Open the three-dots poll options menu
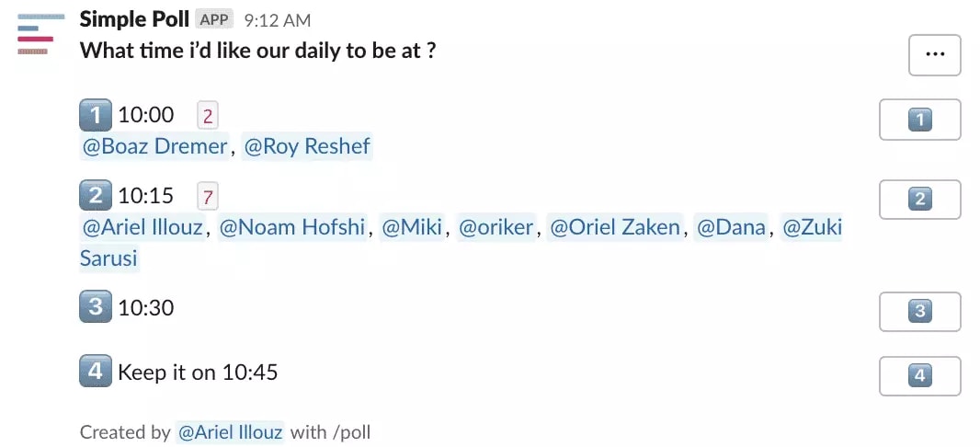The height and width of the screenshot is (447, 980). coord(934,55)
